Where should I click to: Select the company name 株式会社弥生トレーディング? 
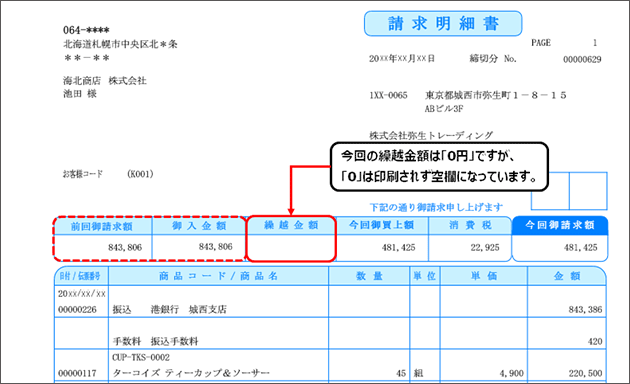pos(431,135)
